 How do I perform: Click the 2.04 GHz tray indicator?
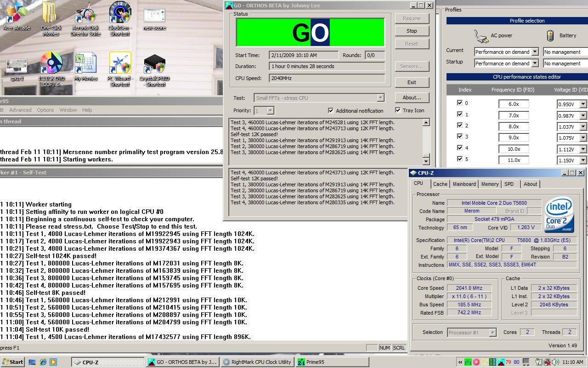point(485,362)
